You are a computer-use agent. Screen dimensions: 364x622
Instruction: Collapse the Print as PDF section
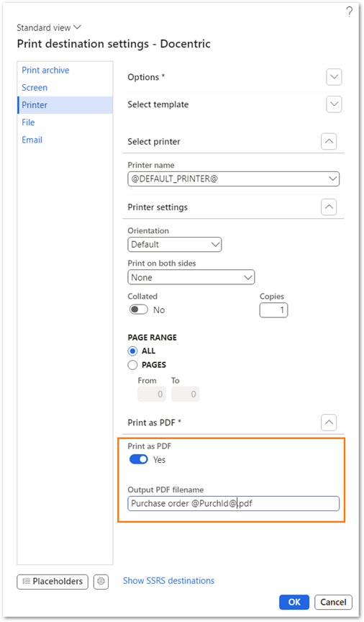[x=329, y=423]
